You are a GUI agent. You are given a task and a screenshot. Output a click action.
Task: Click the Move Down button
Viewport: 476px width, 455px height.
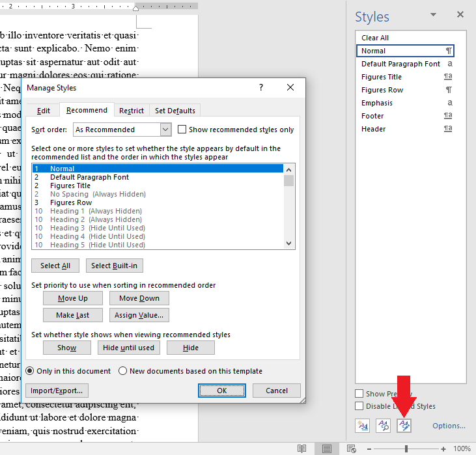tap(139, 298)
